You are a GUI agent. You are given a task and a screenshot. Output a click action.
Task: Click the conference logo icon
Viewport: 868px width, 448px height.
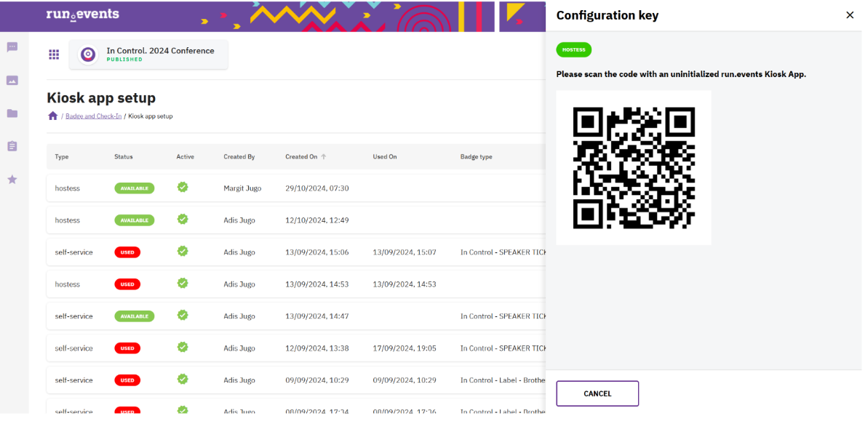tap(88, 55)
